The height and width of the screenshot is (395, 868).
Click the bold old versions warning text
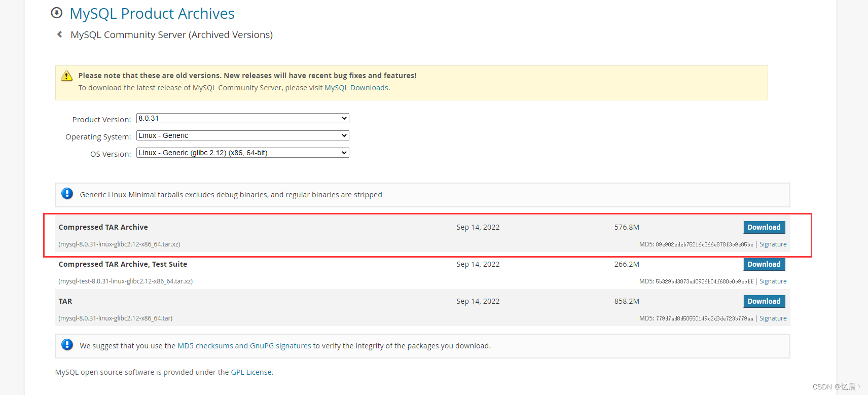pyautogui.click(x=247, y=76)
